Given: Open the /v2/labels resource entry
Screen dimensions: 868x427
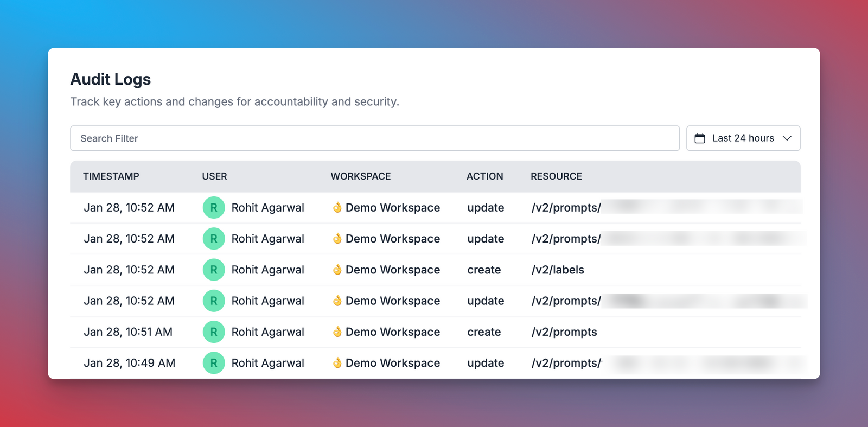Looking at the screenshot, I should point(558,270).
